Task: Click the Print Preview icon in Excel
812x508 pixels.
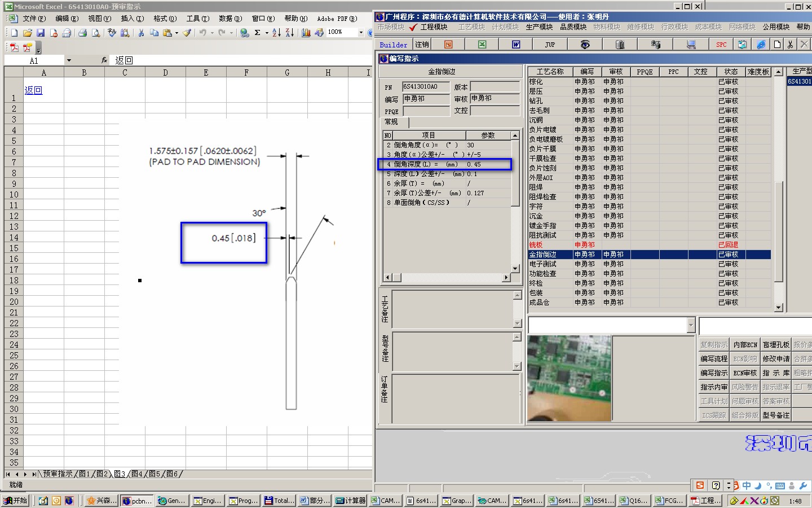Action: click(96, 33)
